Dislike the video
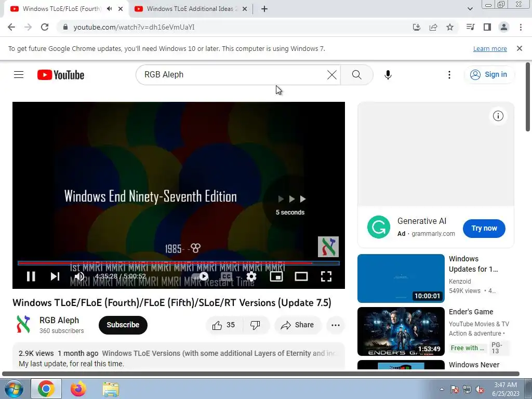 pos(256,325)
